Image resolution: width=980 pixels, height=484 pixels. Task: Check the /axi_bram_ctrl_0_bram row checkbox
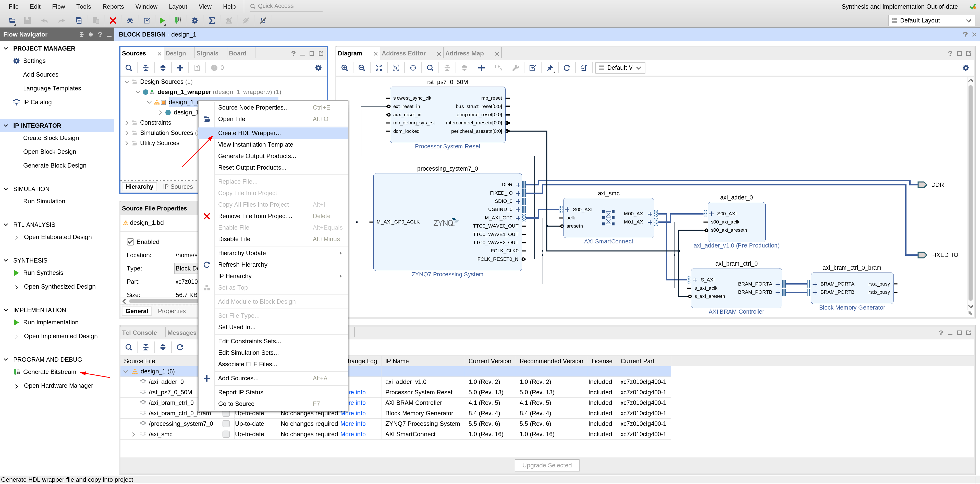tap(226, 413)
